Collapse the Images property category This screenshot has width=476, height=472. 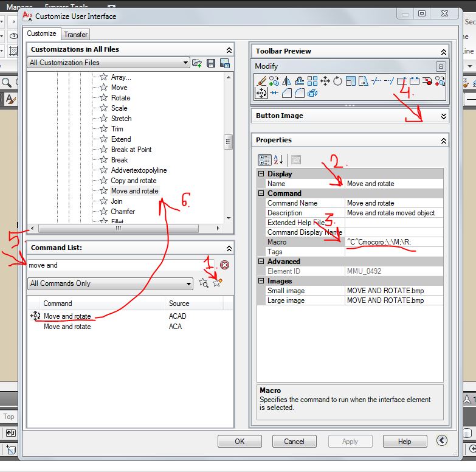click(x=261, y=280)
